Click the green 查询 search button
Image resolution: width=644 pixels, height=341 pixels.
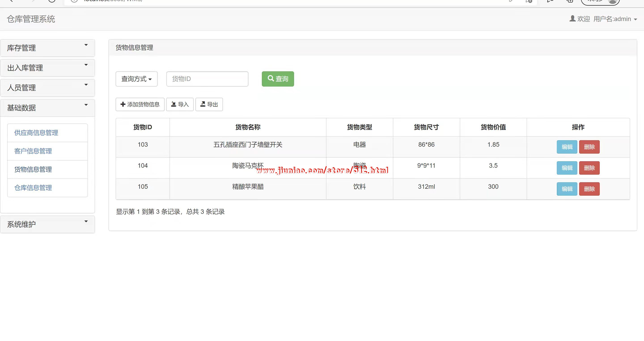pyautogui.click(x=278, y=79)
